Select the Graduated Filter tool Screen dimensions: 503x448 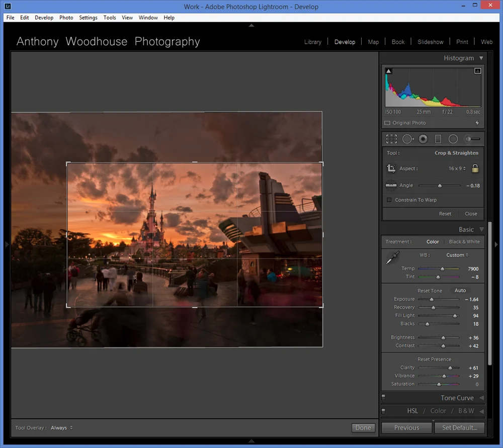(438, 139)
